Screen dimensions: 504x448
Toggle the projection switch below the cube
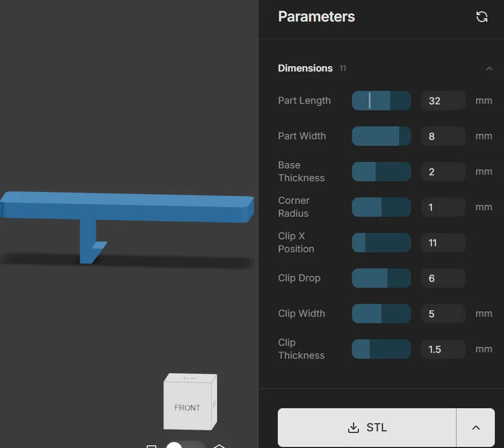[x=185, y=445]
